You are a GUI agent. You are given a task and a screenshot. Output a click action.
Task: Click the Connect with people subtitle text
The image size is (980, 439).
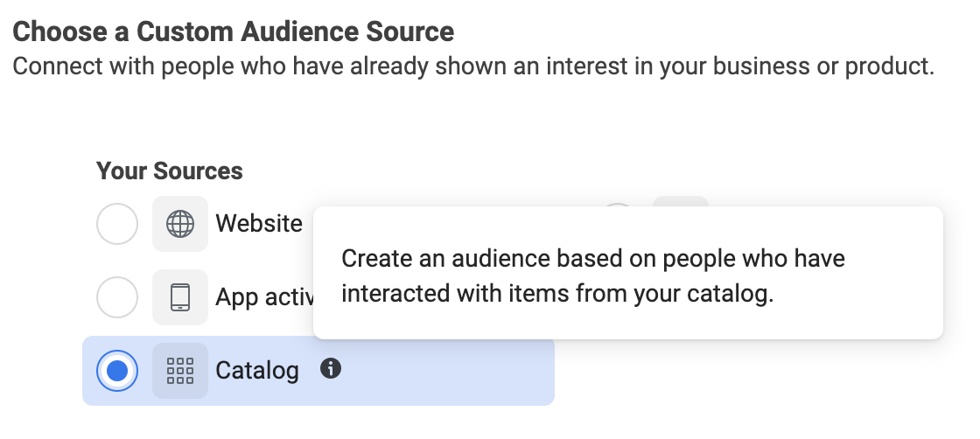[x=473, y=66]
